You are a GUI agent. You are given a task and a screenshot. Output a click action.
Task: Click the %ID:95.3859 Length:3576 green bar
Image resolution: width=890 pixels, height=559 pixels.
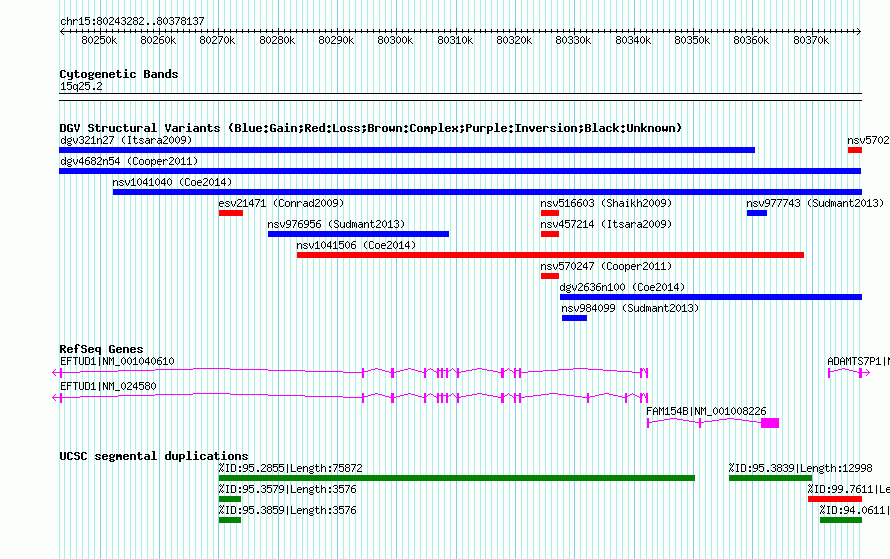point(229,520)
